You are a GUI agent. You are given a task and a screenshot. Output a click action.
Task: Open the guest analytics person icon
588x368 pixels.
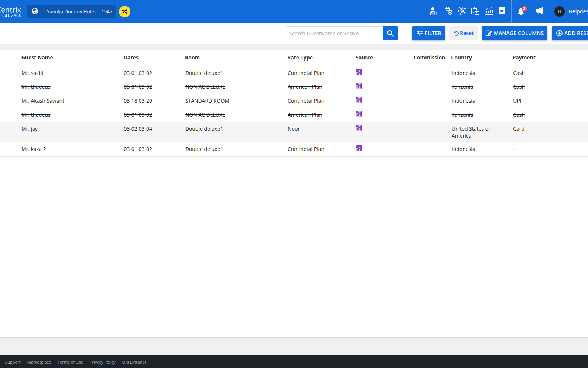coord(433,11)
